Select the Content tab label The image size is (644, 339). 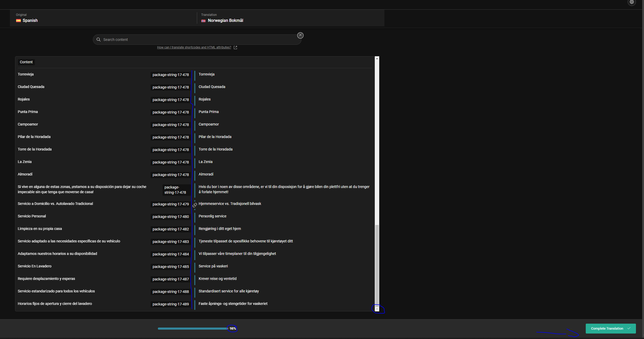tap(26, 62)
